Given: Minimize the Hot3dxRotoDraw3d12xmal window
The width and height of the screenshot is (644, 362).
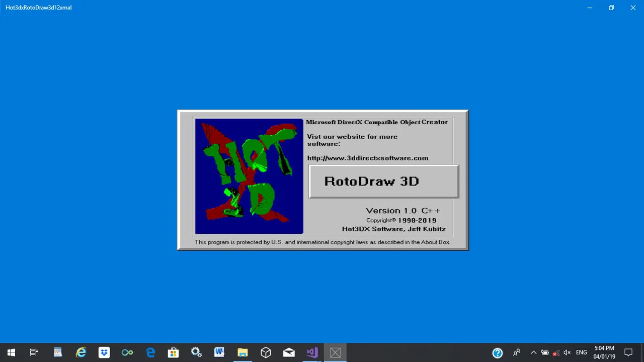Looking at the screenshot, I should (589, 8).
